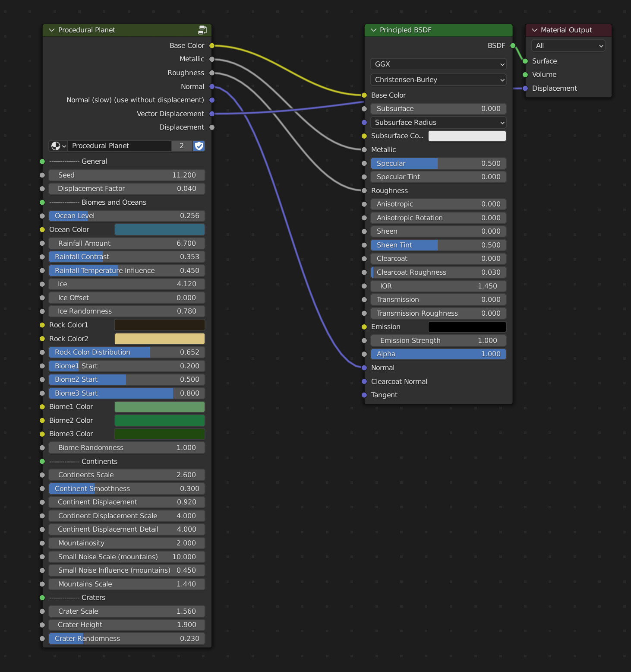
Task: Click the Surface input socket on Material Output
Action: point(525,61)
